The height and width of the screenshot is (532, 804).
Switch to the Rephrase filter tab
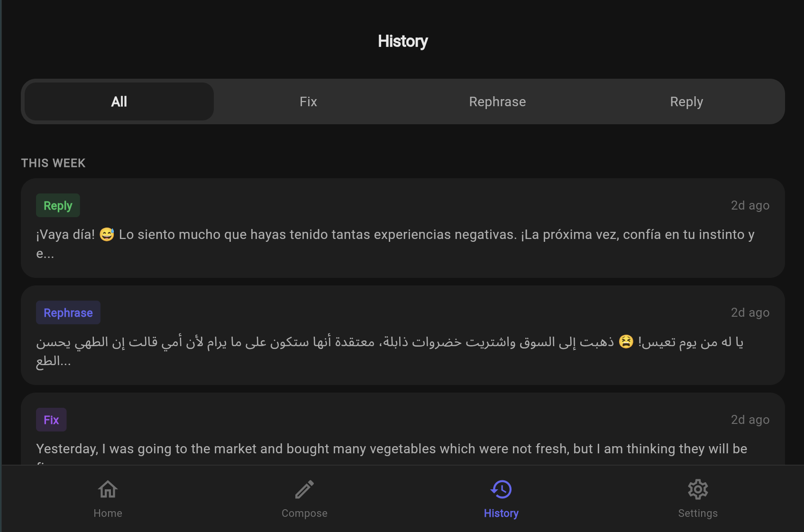(x=497, y=101)
